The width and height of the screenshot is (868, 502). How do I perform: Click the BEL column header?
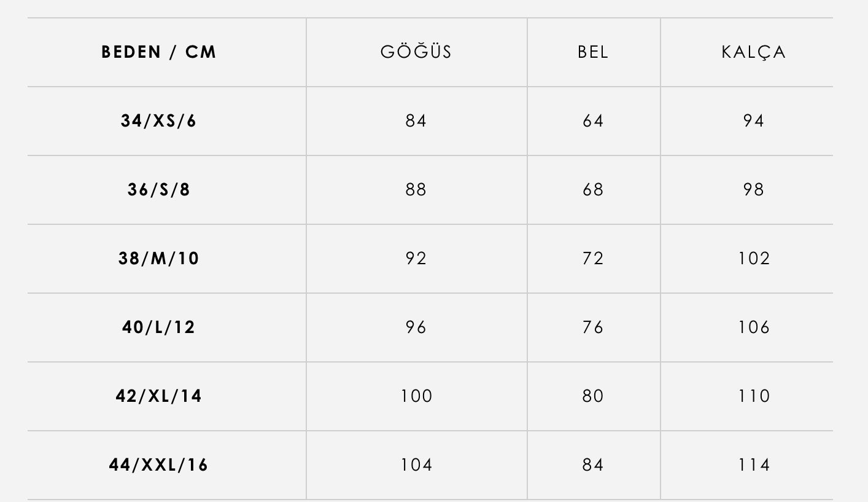593,52
